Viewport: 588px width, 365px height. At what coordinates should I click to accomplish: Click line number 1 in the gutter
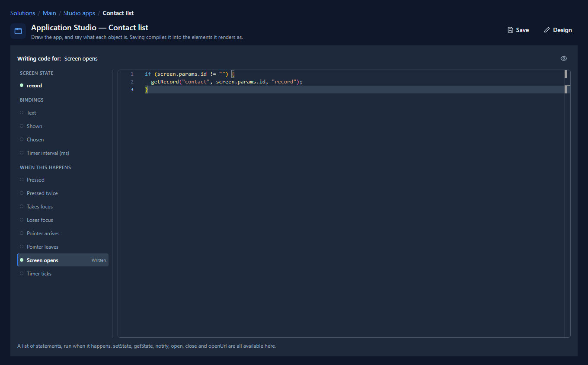pyautogui.click(x=132, y=74)
